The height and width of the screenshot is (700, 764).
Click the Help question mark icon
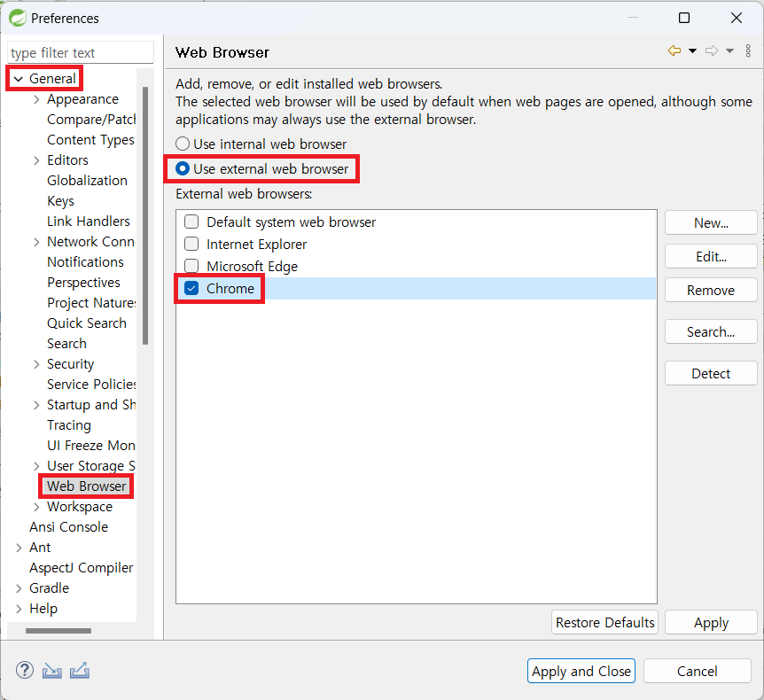24,670
